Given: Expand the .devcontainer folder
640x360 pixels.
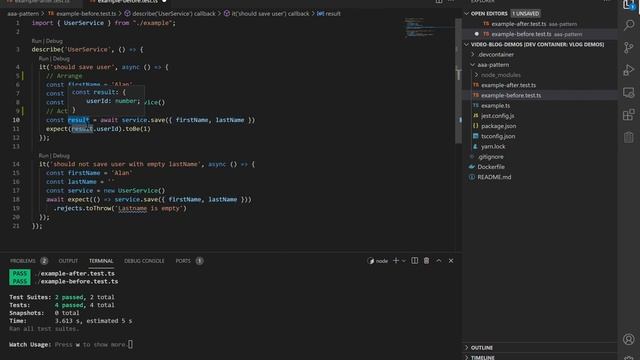Looking at the screenshot, I should click(473, 54).
